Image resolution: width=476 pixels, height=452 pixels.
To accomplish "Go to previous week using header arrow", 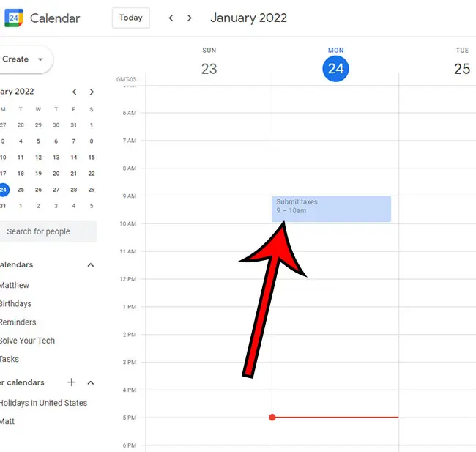I will (171, 18).
